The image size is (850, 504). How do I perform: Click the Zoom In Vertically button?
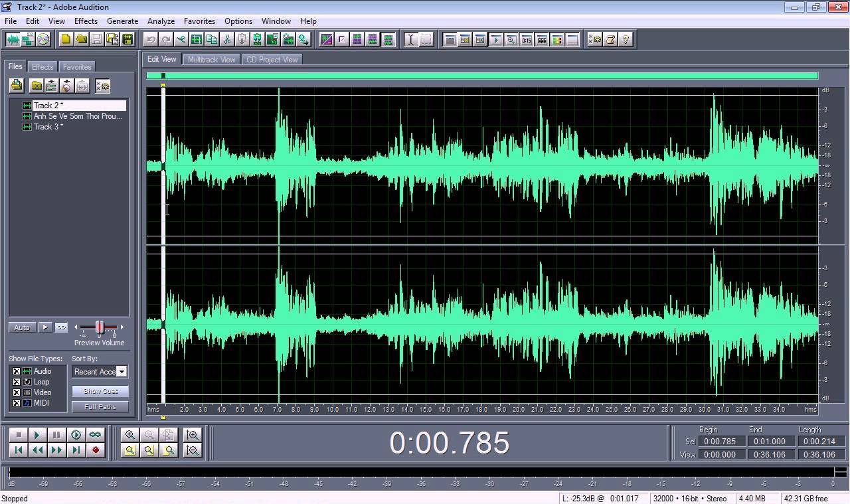click(x=193, y=435)
